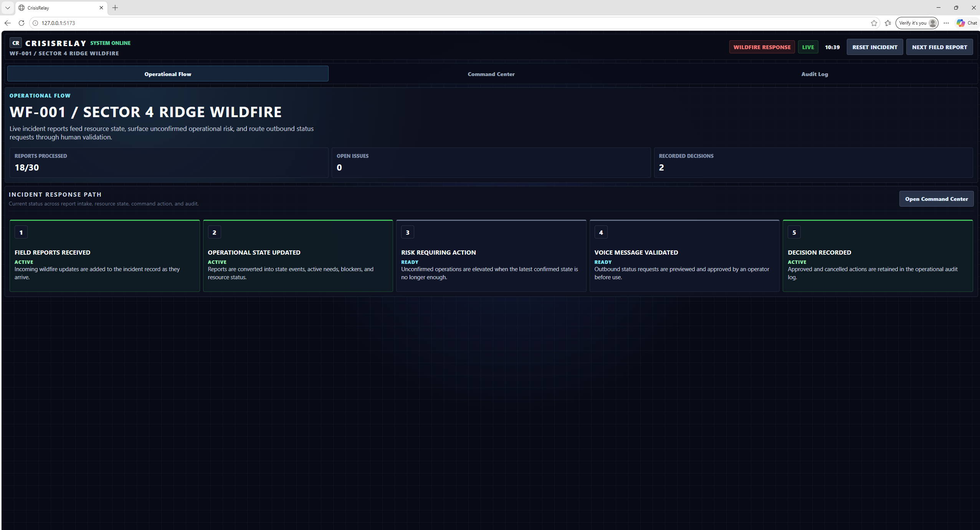Image resolution: width=980 pixels, height=530 pixels.
Task: Open browser settings ellipsis menu
Action: tap(946, 23)
